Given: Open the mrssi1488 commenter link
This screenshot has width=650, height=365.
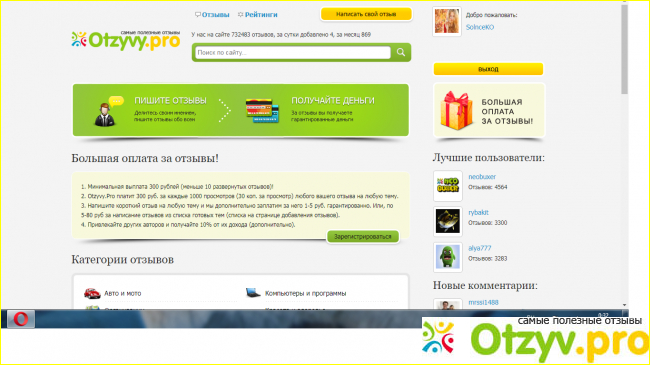Looking at the screenshot, I should pyautogui.click(x=483, y=302).
